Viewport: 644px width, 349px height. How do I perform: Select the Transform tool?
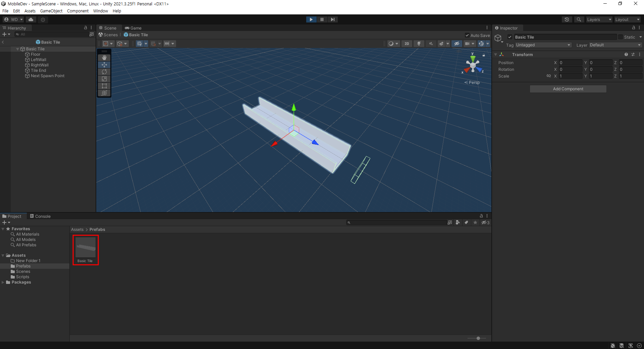click(104, 93)
